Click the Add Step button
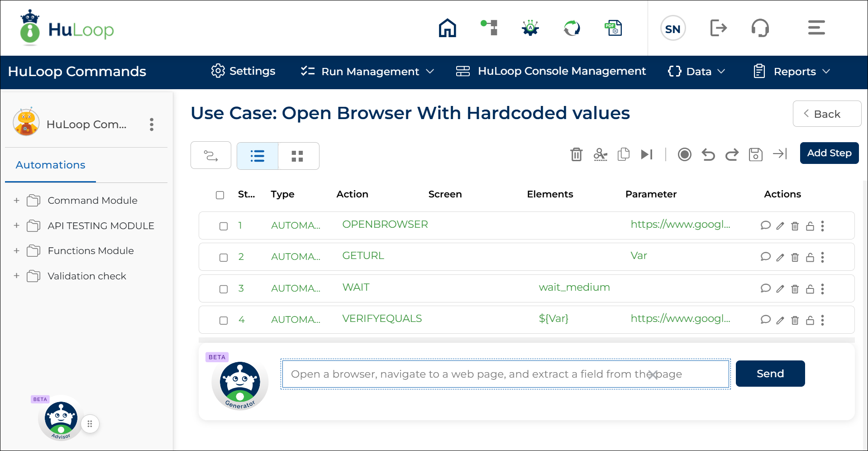 [x=829, y=153]
